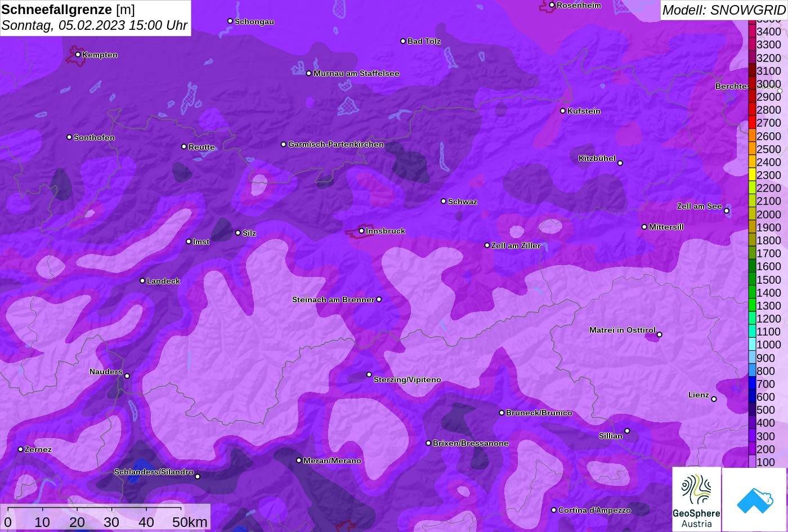This screenshot has height=532, width=788.
Task: Select the Innsbruck city marker dot
Action: [x=361, y=231]
